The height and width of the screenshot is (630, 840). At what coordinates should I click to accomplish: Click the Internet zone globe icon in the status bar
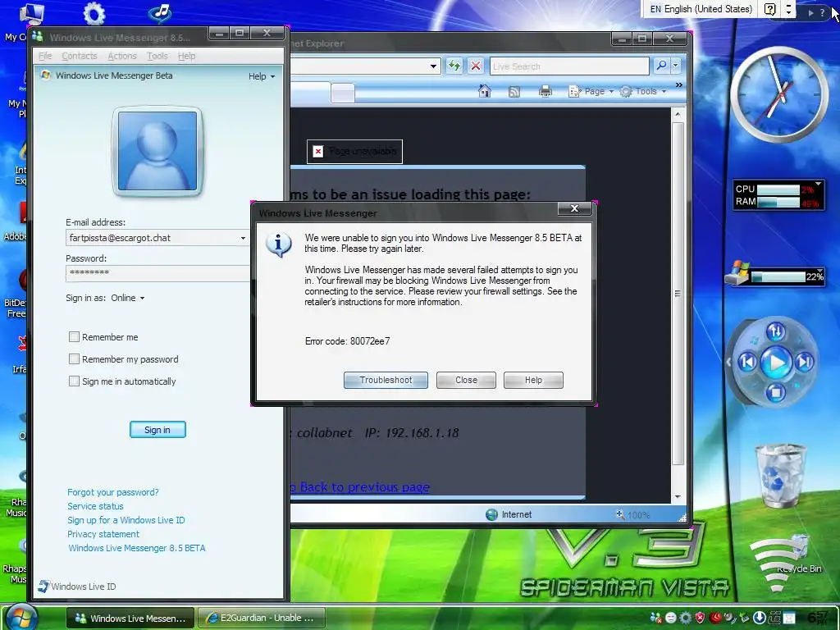[x=491, y=514]
